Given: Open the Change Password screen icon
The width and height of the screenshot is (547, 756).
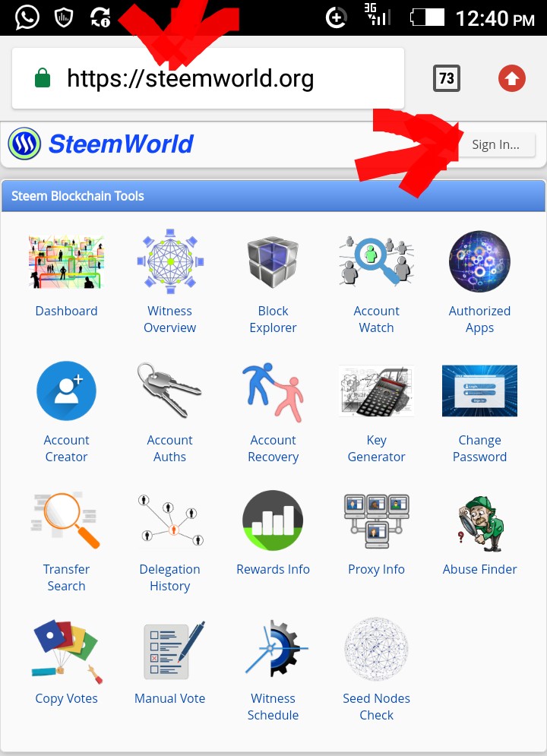Looking at the screenshot, I should click(x=479, y=391).
